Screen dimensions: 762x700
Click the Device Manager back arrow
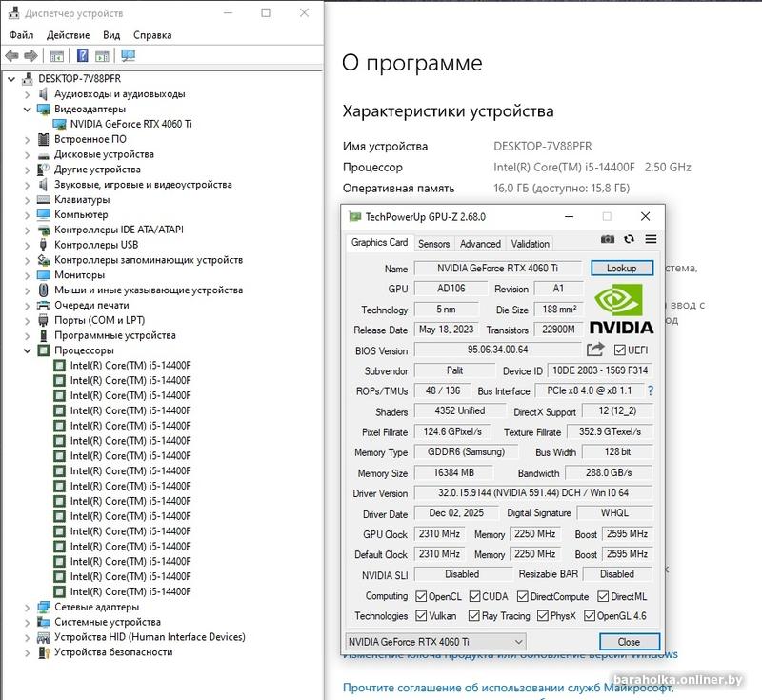pyautogui.click(x=11, y=56)
